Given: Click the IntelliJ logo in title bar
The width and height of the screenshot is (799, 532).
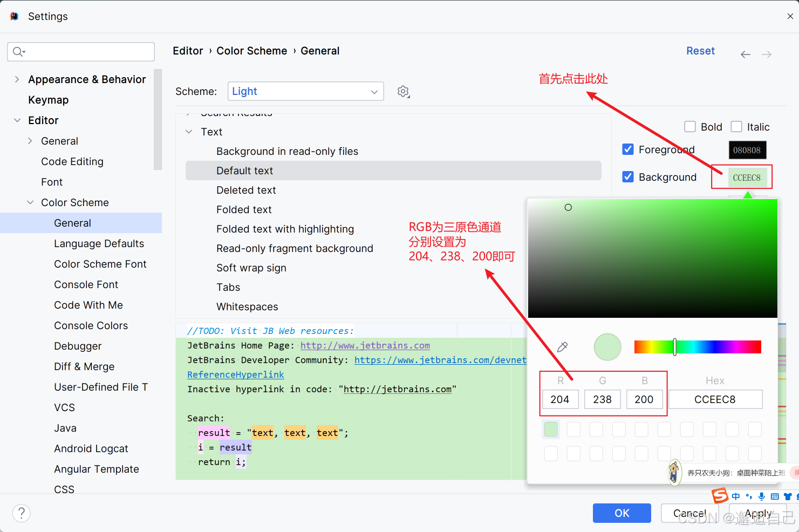Looking at the screenshot, I should pos(14,16).
